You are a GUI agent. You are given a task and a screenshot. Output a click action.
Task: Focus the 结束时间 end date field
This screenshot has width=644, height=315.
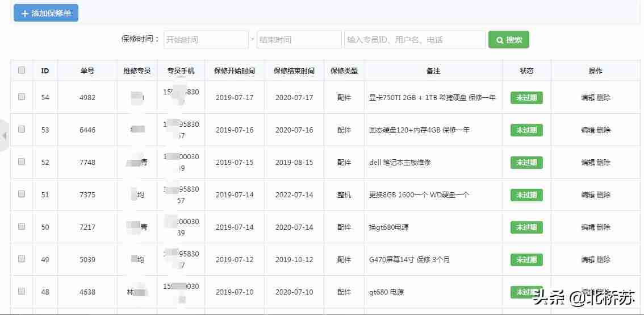tap(299, 39)
